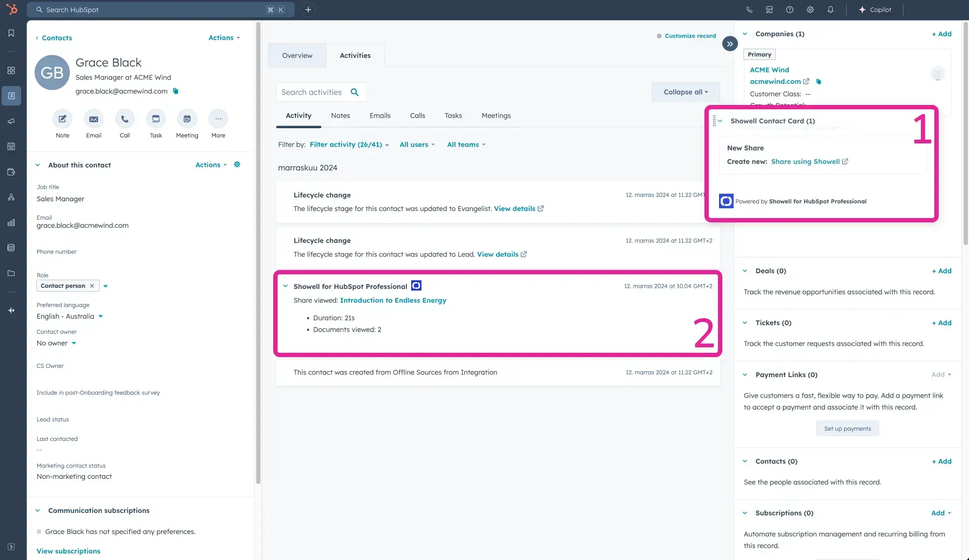This screenshot has height=560, width=969.
Task: Collapse the Deals (0) card
Action: (745, 271)
